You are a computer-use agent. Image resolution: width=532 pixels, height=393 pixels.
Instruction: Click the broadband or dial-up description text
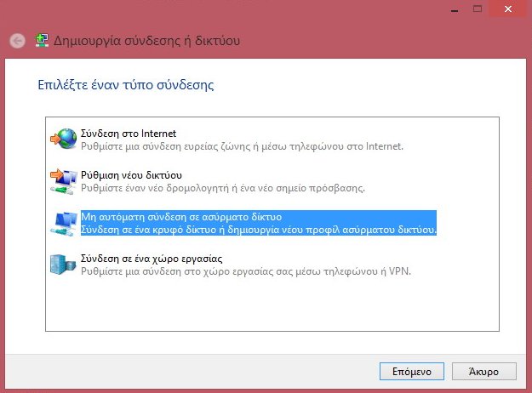point(242,146)
